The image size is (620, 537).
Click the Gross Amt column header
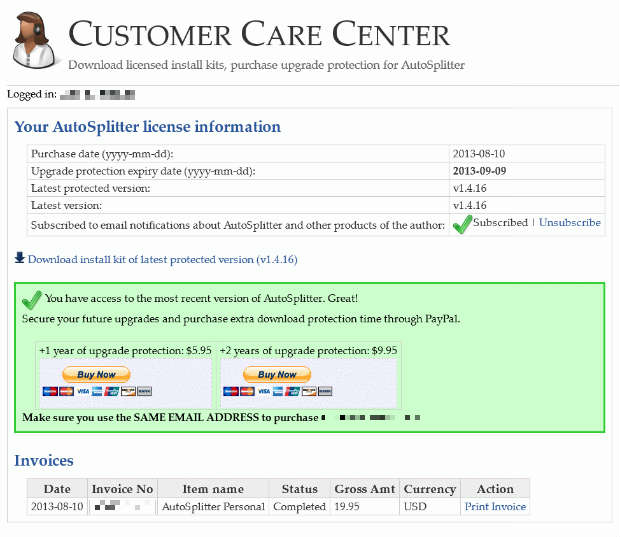click(x=365, y=489)
